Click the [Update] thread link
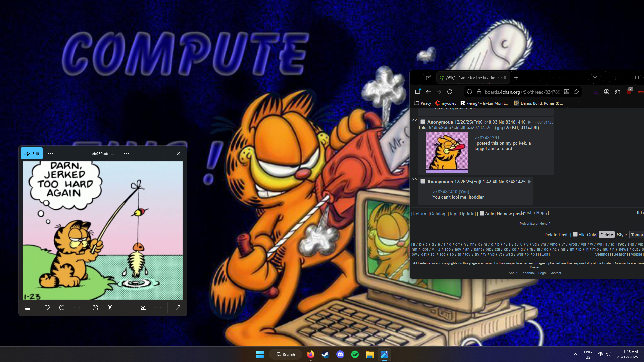644x362 pixels. (467, 214)
